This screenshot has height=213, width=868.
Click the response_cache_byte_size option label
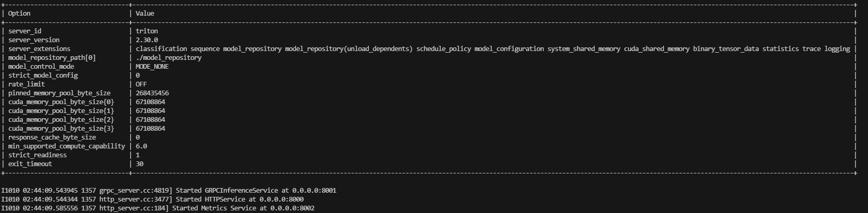click(x=52, y=137)
